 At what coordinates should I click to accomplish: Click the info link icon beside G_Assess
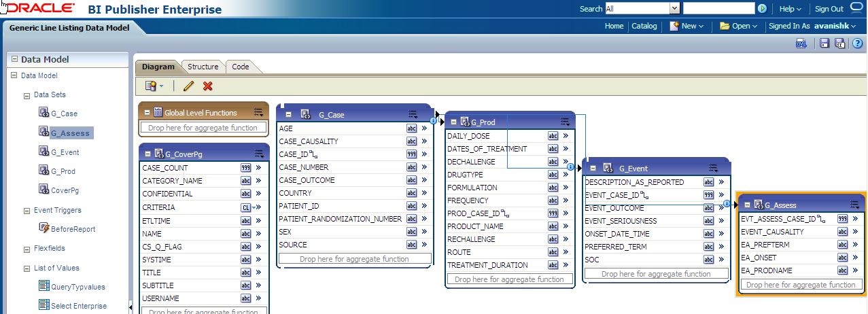click(727, 204)
